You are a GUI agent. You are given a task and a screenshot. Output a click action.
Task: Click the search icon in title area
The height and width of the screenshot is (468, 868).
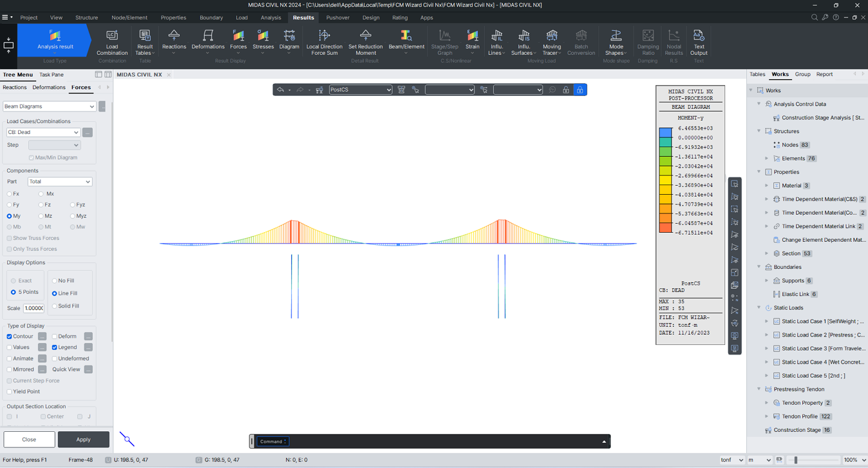tap(814, 17)
